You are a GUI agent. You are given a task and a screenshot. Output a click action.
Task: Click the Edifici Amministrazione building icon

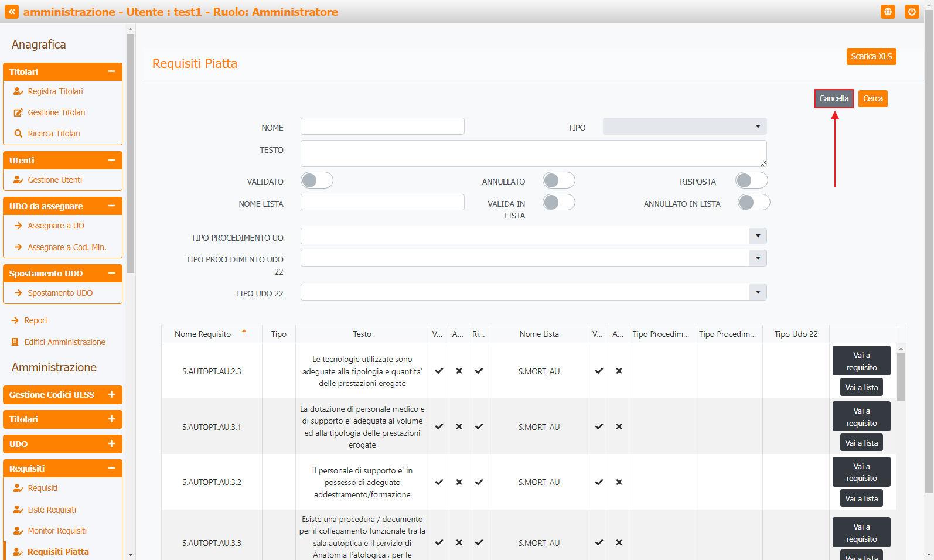click(15, 342)
